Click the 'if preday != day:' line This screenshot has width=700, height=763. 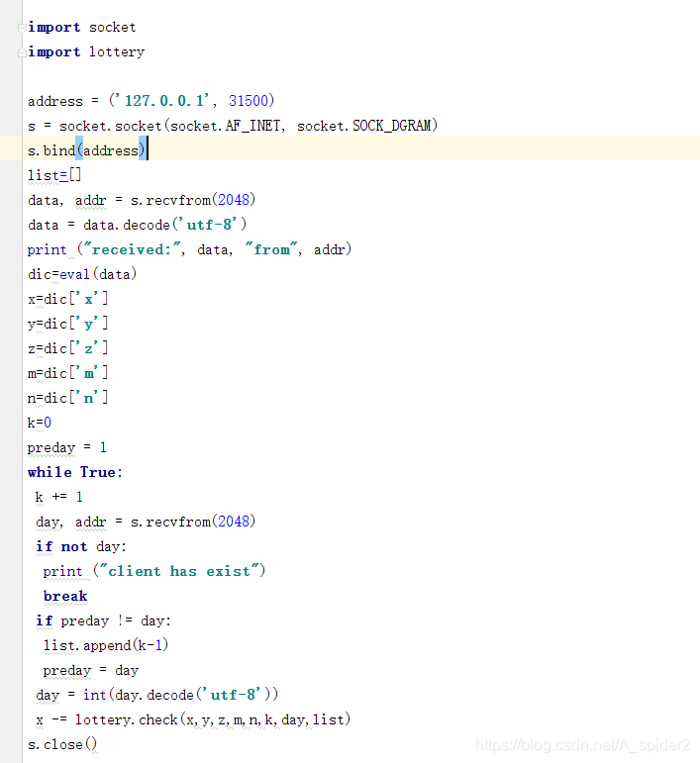103,620
